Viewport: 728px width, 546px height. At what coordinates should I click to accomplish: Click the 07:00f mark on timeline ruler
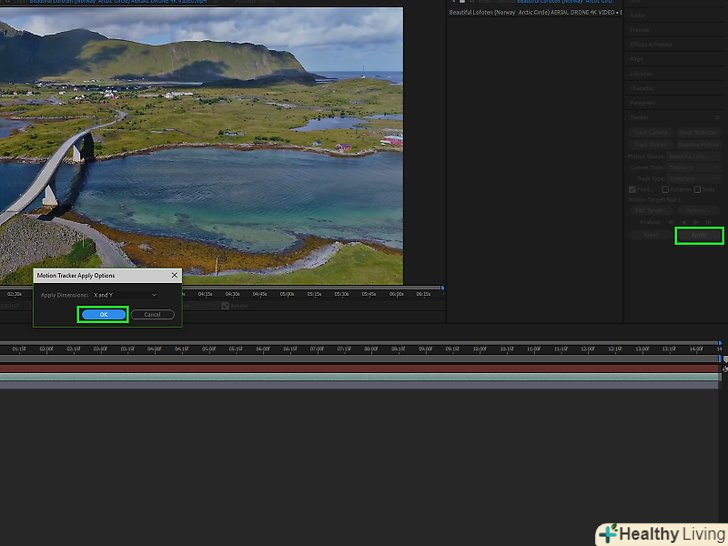tap(317, 349)
